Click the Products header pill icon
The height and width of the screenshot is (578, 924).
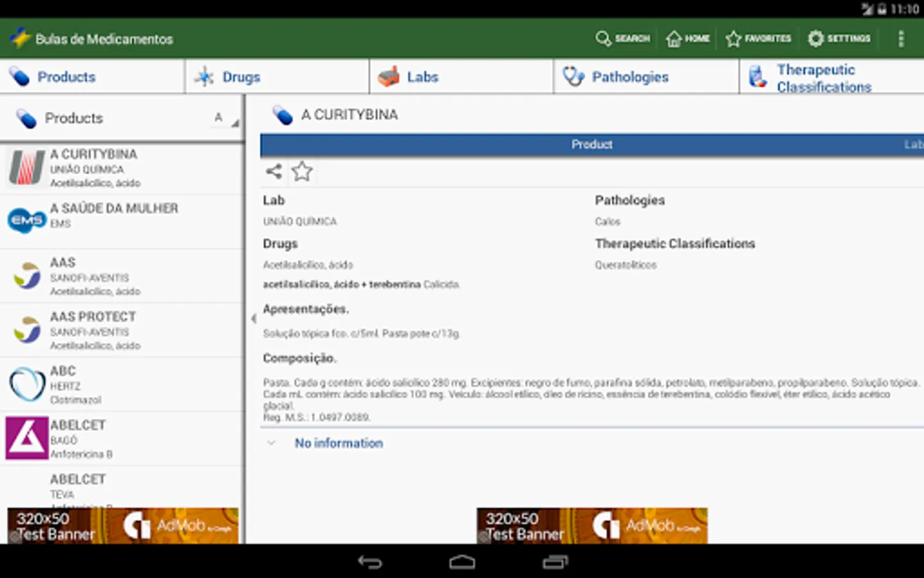[26, 118]
